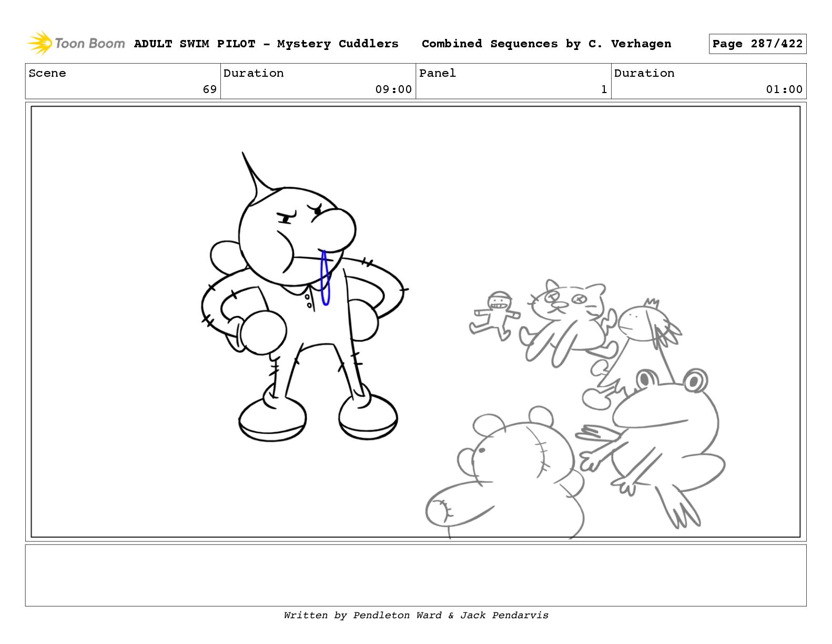Screen dimensions: 832x644
Task: Click scene number '69'
Action: click(210, 89)
